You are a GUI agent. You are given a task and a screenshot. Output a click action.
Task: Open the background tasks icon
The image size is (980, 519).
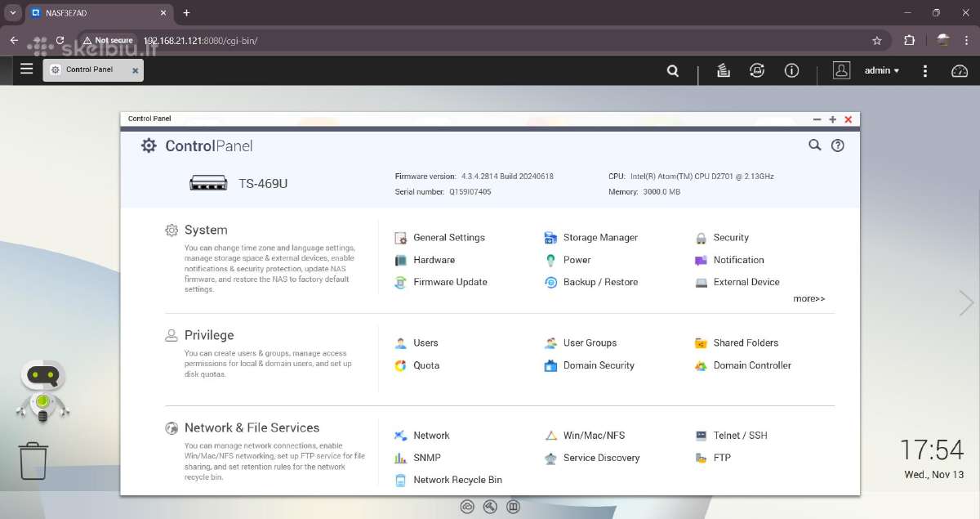point(723,70)
